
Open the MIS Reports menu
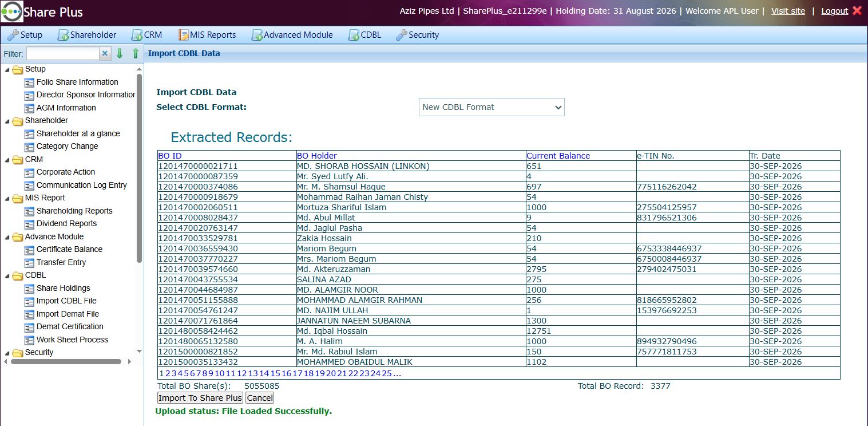[x=207, y=35]
